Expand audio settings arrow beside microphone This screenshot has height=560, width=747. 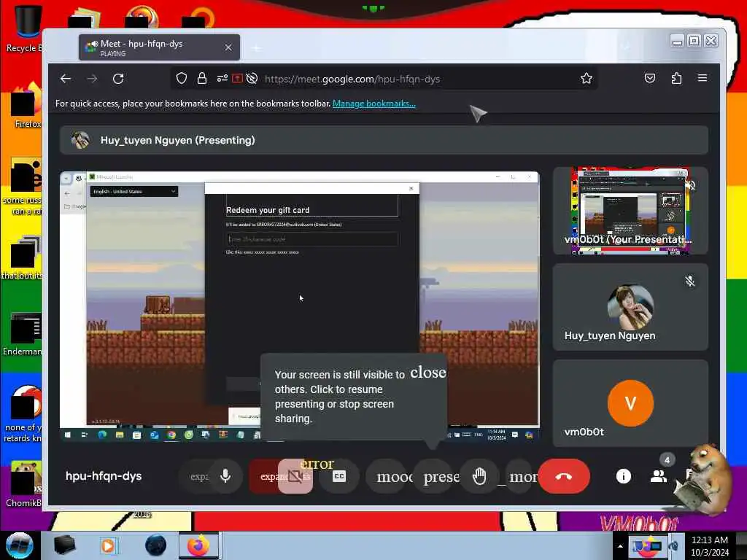(195, 476)
